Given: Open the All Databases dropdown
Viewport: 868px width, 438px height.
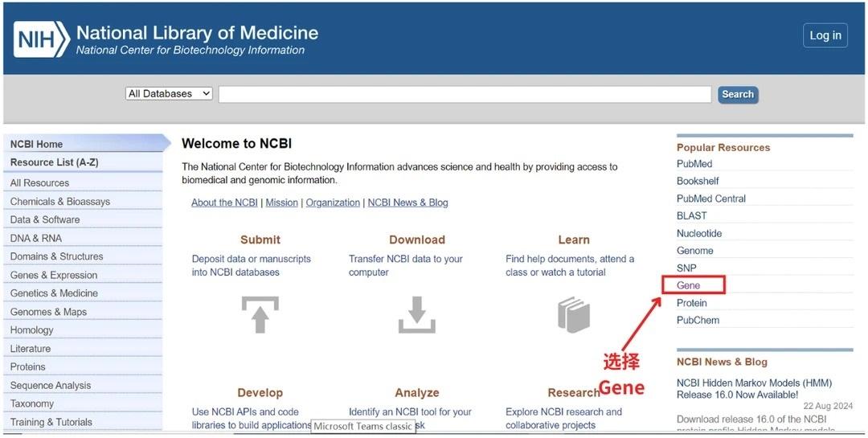Looking at the screenshot, I should [x=169, y=94].
